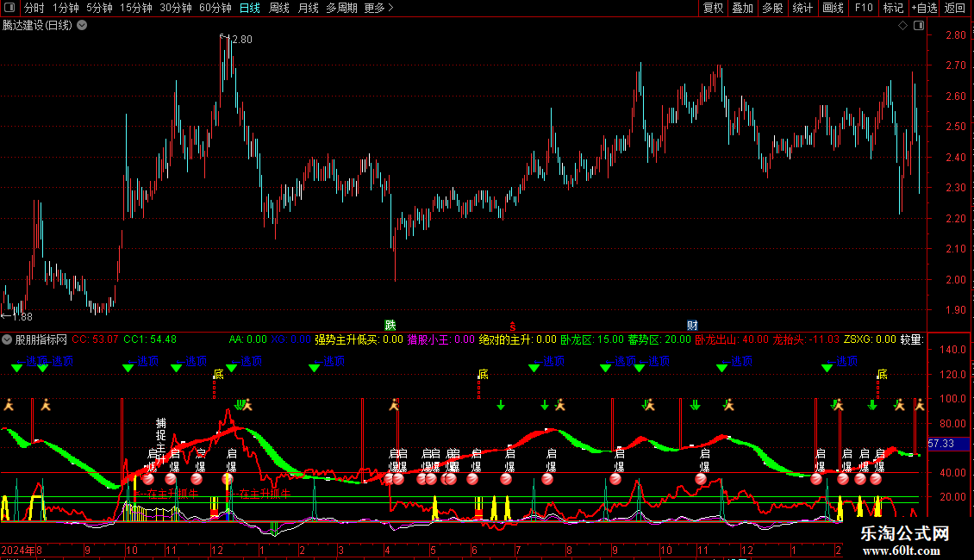Open dropdown arrow next to 腾达建设(日线)
This screenshot has height=560, width=974.
click(82, 25)
